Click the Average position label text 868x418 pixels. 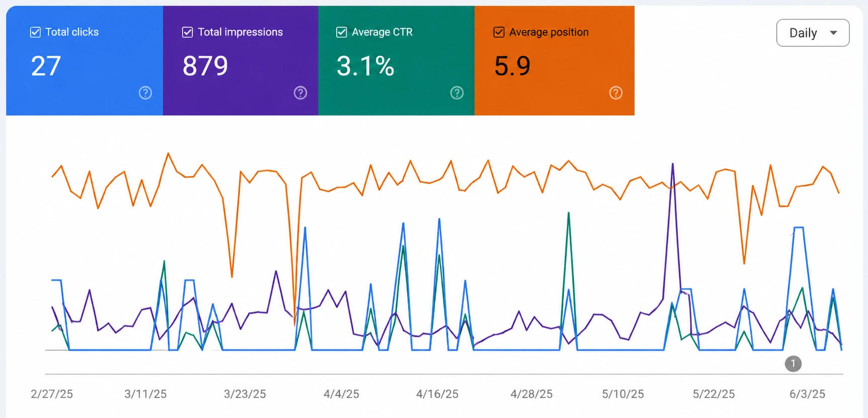coord(549,32)
